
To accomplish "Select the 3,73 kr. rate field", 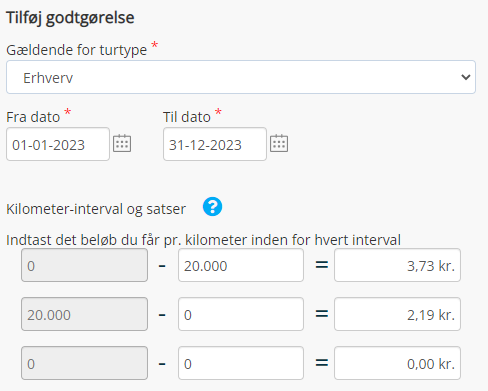I will pos(397,265).
